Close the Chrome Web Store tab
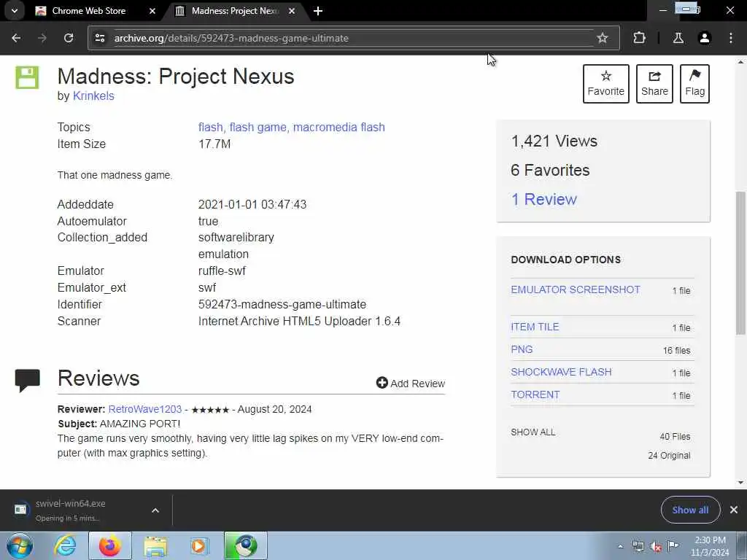The width and height of the screenshot is (747, 560). (152, 10)
